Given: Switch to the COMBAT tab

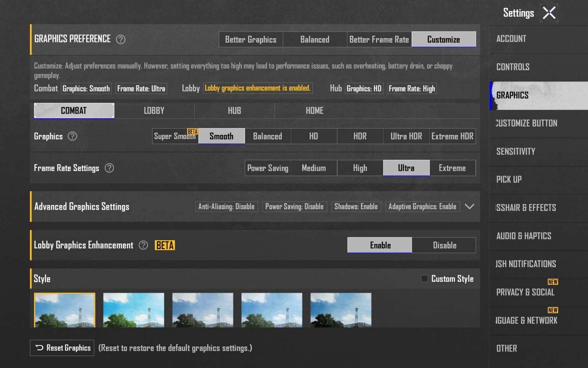Looking at the screenshot, I should (x=74, y=111).
